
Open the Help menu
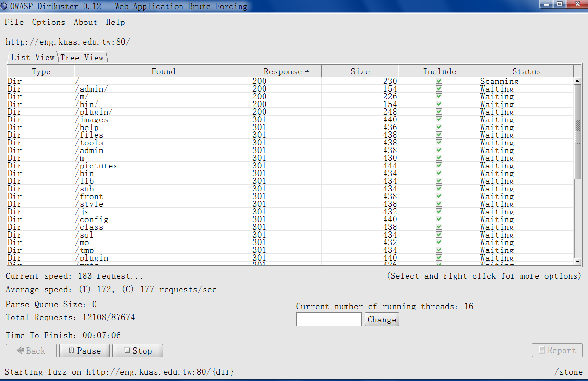(x=115, y=22)
